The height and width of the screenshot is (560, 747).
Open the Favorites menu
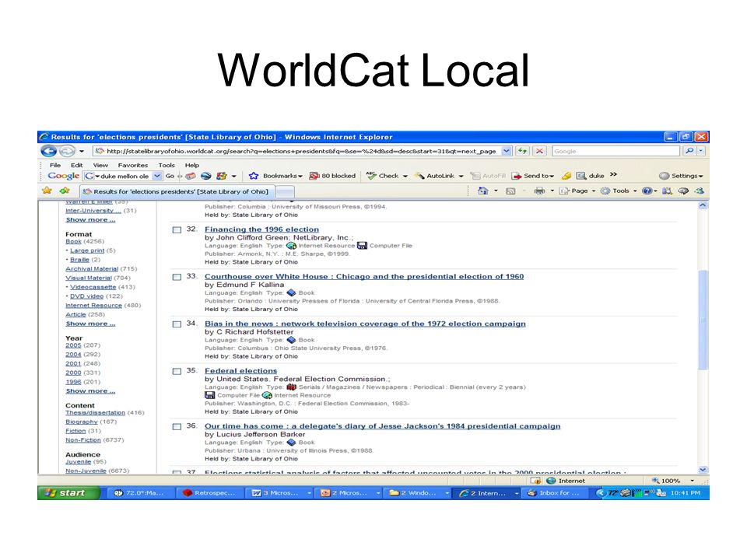133,165
